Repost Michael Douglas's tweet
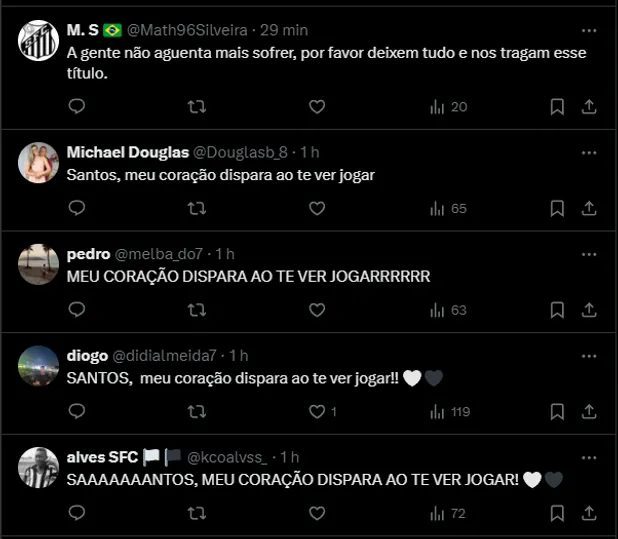The image size is (618, 539). pos(197,208)
